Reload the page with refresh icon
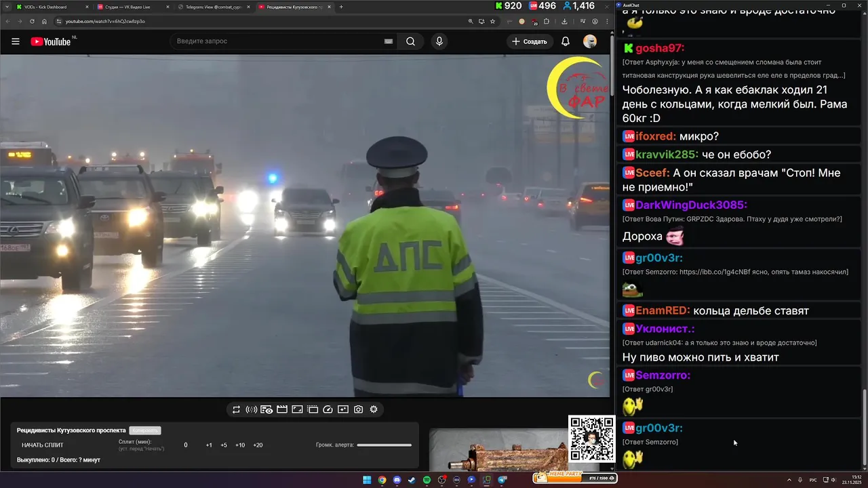 [x=33, y=21]
